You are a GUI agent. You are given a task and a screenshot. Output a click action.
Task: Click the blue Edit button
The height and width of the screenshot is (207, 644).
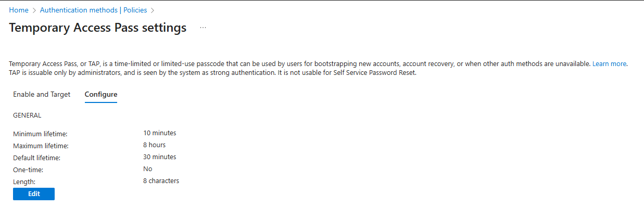pyautogui.click(x=34, y=194)
